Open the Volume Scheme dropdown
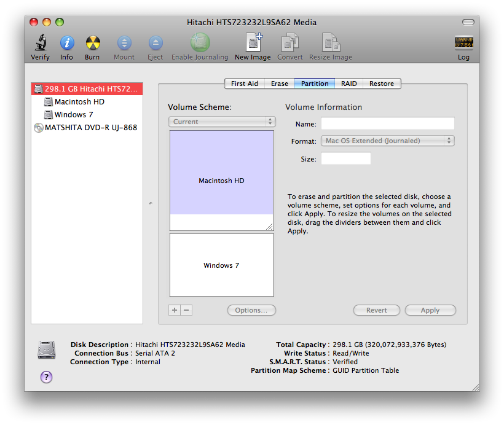 [222, 122]
